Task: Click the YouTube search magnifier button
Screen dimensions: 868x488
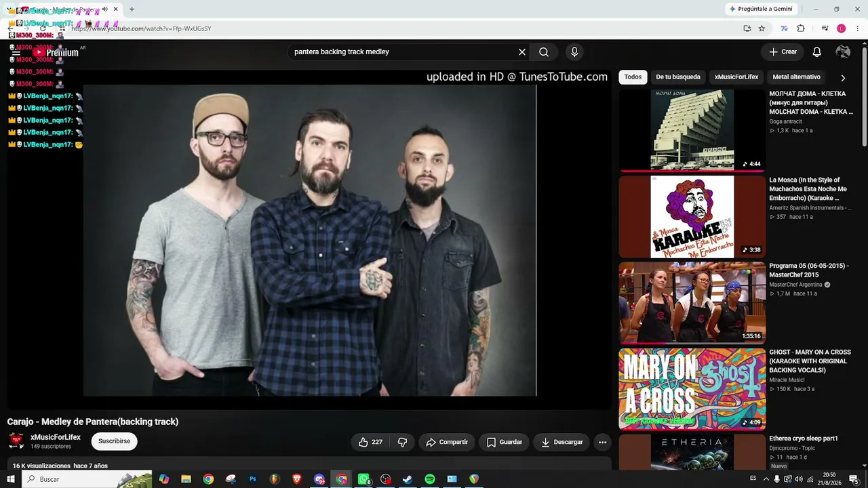Action: tap(544, 52)
